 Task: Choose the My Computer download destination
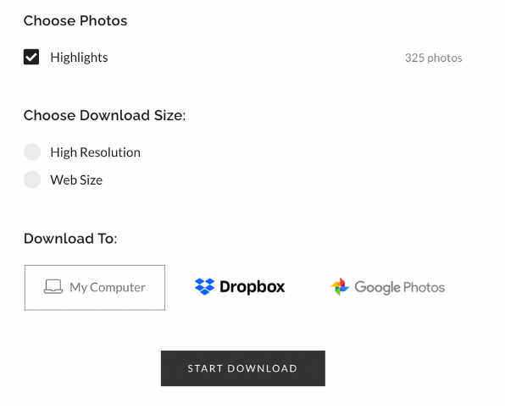coord(95,288)
